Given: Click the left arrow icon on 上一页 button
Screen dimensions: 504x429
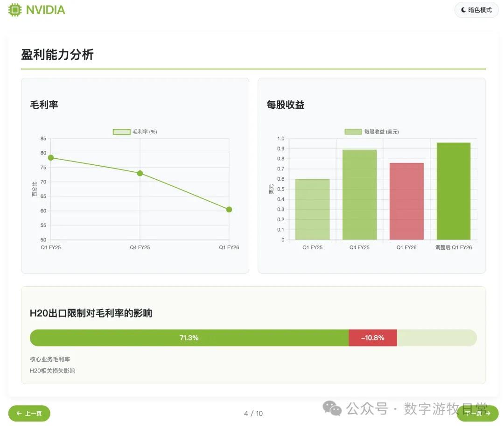Looking at the screenshot, I should coord(19,414).
